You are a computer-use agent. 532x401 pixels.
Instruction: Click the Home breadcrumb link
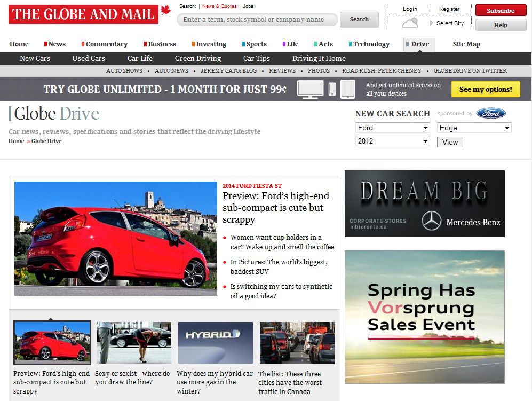point(17,141)
